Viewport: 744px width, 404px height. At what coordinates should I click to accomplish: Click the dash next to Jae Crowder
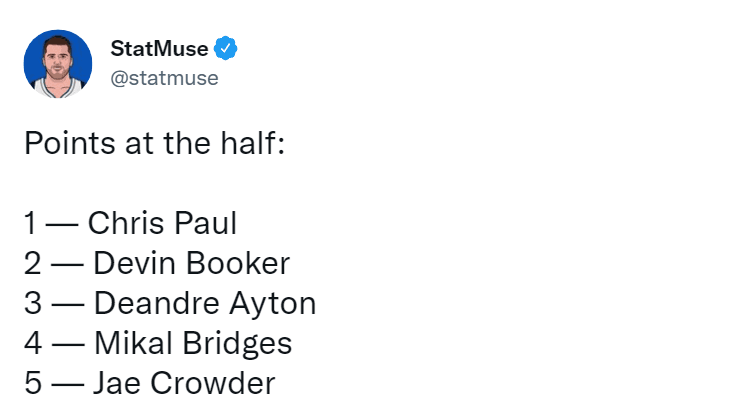(x=68, y=385)
